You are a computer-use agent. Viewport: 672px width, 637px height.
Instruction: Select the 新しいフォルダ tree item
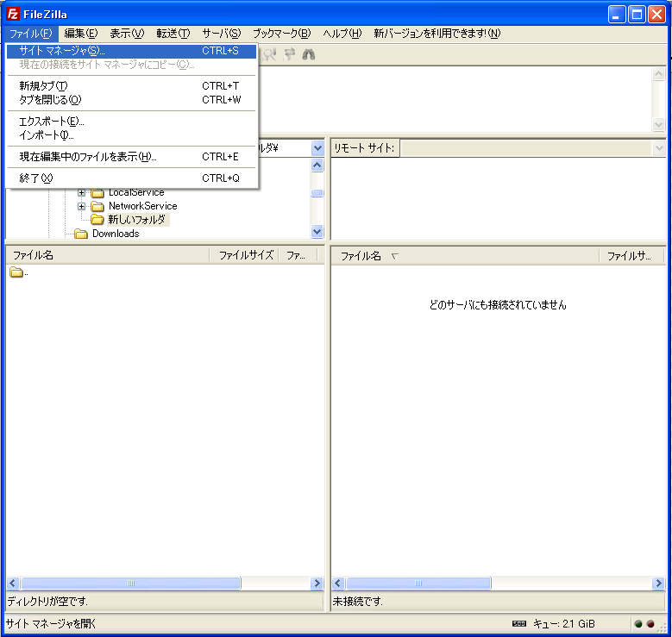(x=136, y=220)
